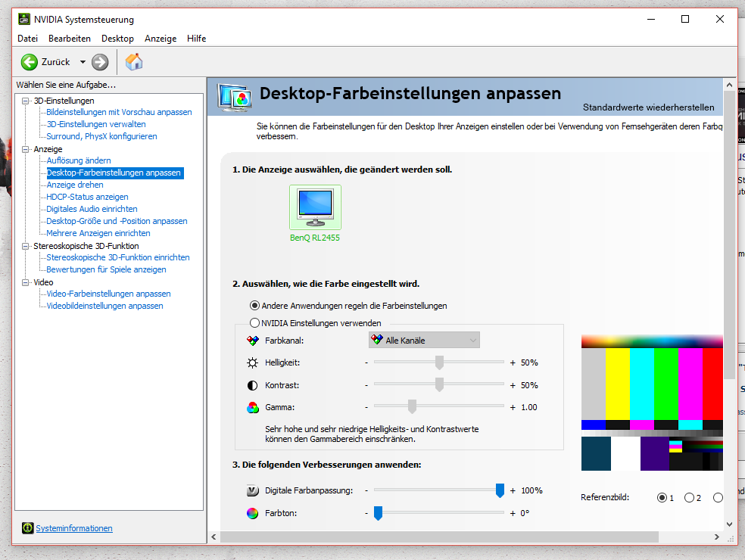745x560 pixels.
Task: Open HDCP-Status anzeigen
Action: pyautogui.click(x=87, y=197)
